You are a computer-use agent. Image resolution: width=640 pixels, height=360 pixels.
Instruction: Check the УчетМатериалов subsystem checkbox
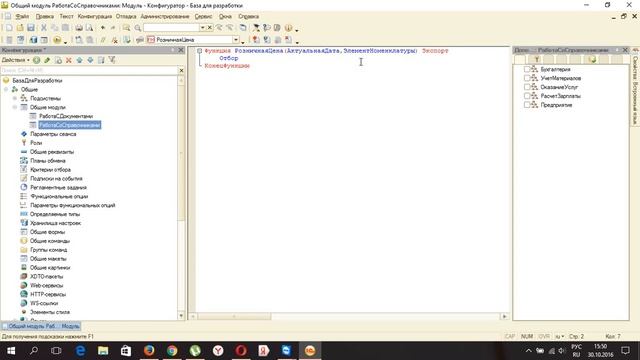527,78
